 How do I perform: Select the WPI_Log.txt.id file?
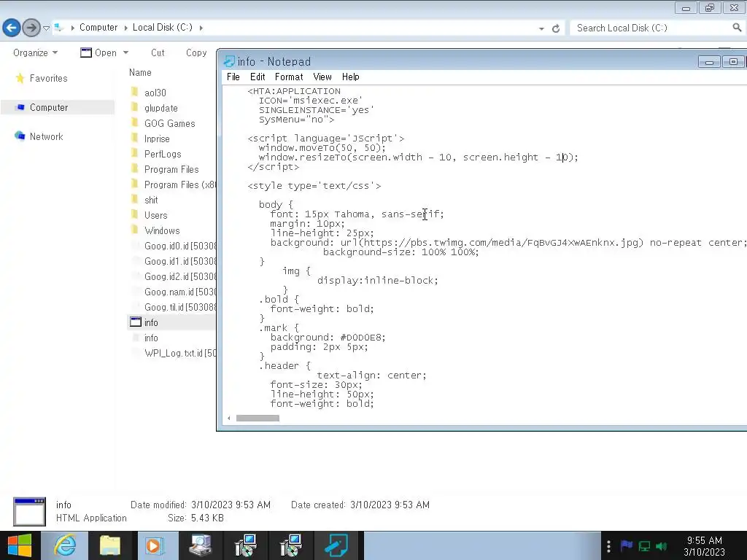pyautogui.click(x=179, y=353)
